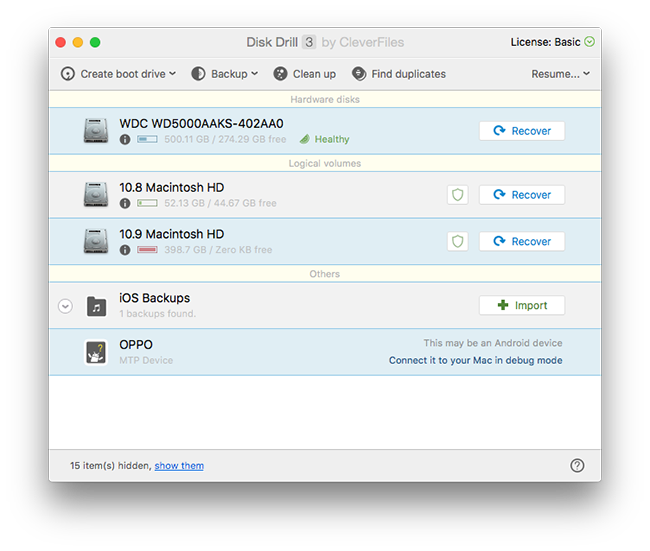
Task: Toggle protection shield for 10.8 Macintosh HD
Action: (x=458, y=195)
